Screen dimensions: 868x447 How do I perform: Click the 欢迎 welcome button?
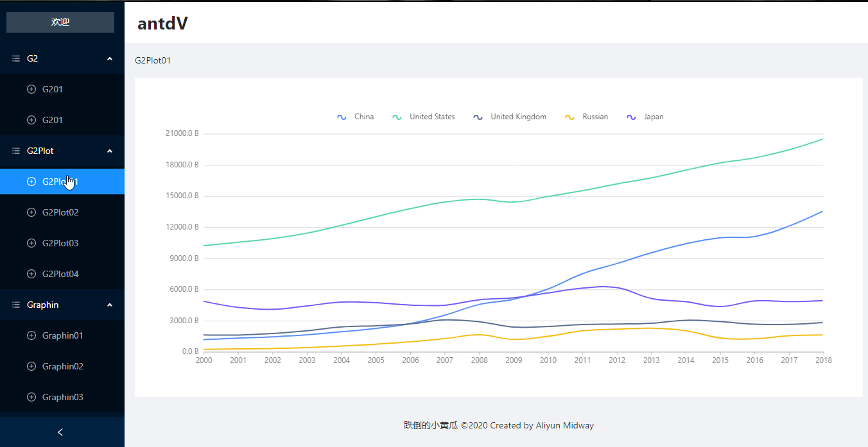pyautogui.click(x=60, y=22)
